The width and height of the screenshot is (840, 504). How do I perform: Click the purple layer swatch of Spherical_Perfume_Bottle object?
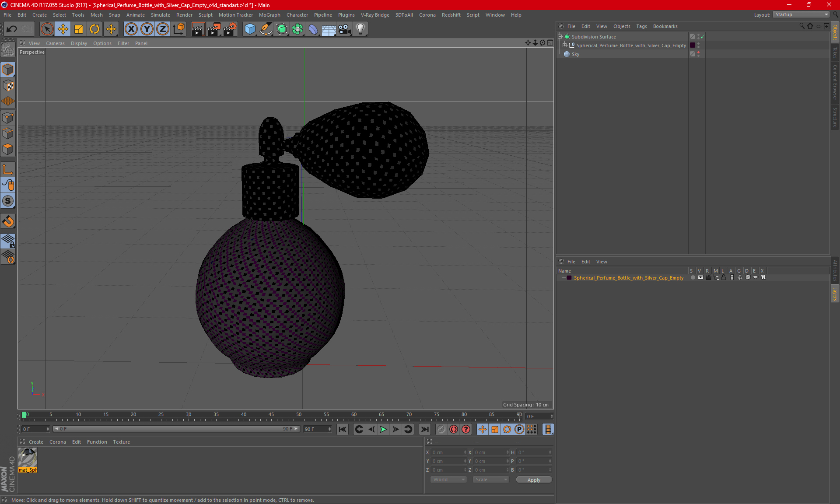tap(693, 45)
